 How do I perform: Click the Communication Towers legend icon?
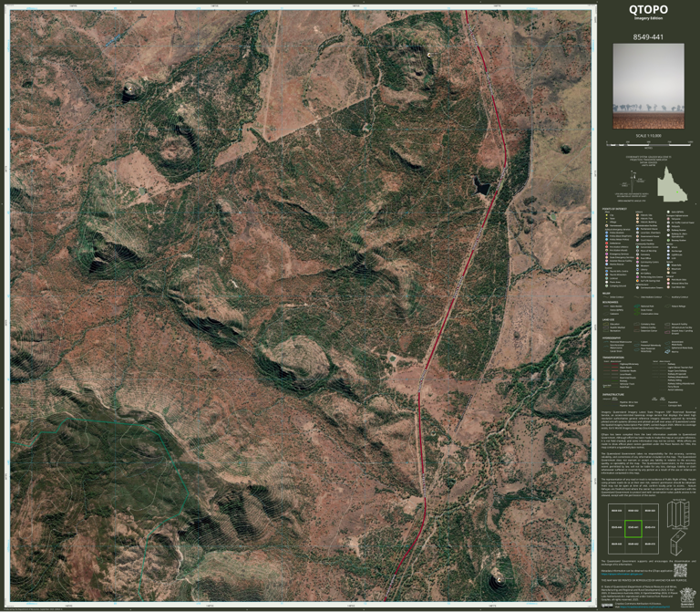pyautogui.click(x=637, y=287)
